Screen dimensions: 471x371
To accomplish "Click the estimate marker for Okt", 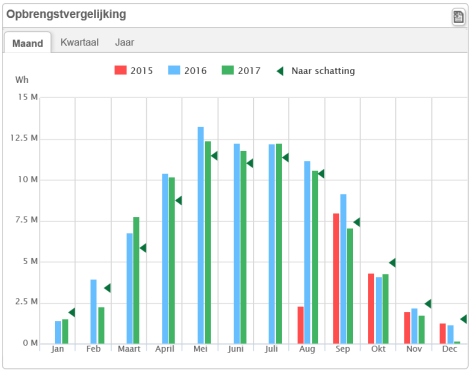I will tap(392, 263).
